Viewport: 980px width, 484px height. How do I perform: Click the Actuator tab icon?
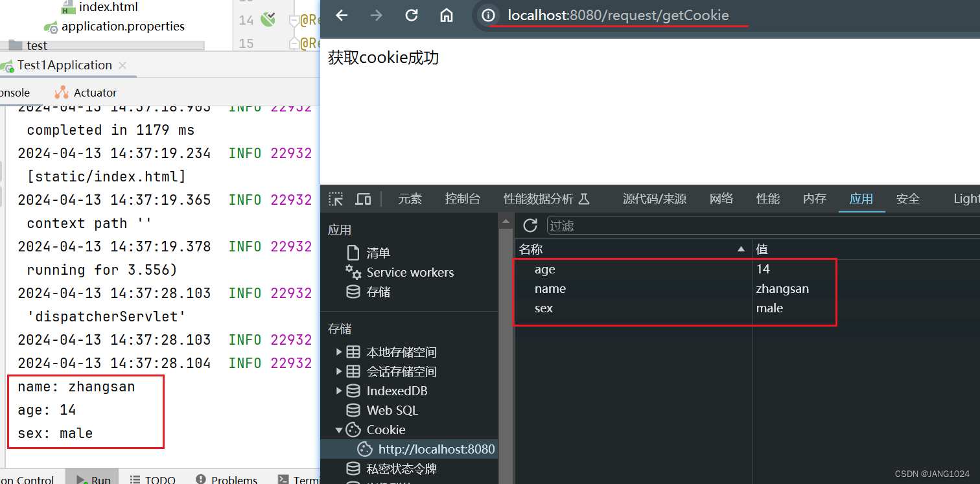[62, 93]
